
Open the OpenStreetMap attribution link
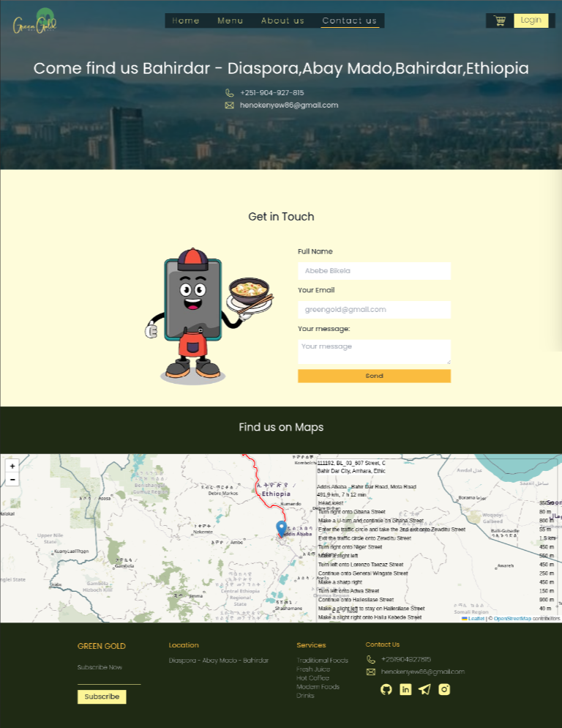(512, 619)
